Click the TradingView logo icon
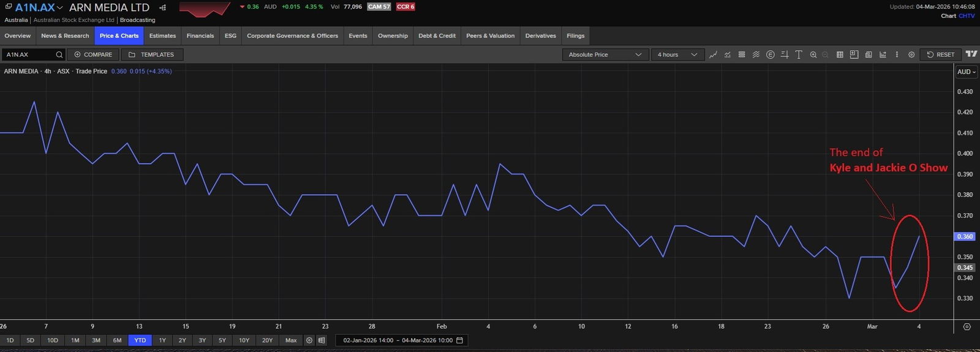Viewport: 980px width, 352px height. point(971,54)
